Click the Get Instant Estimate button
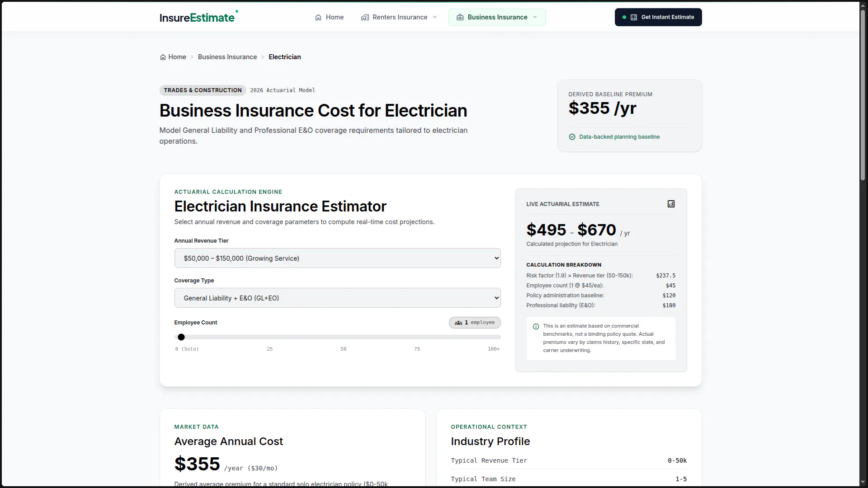868x488 pixels. tap(658, 17)
